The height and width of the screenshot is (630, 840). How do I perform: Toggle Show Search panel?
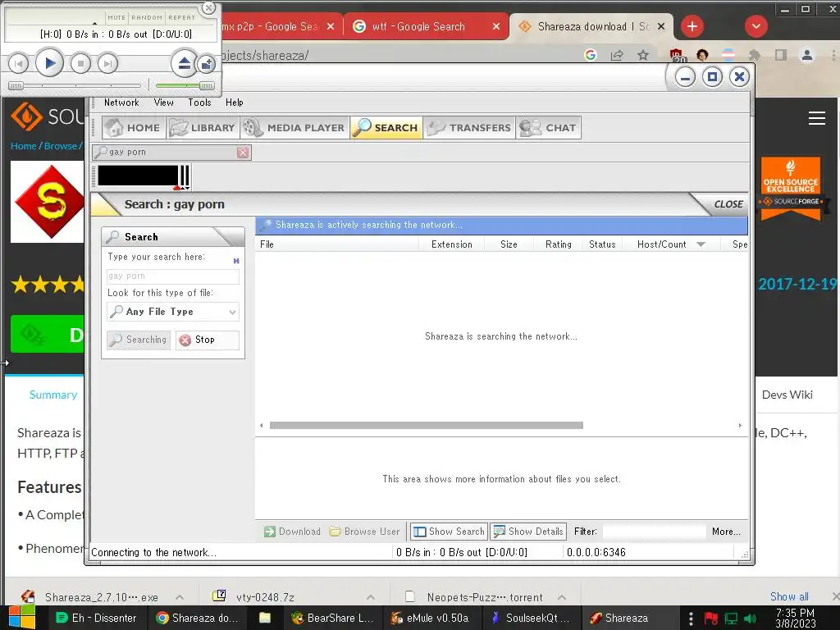[x=449, y=532]
